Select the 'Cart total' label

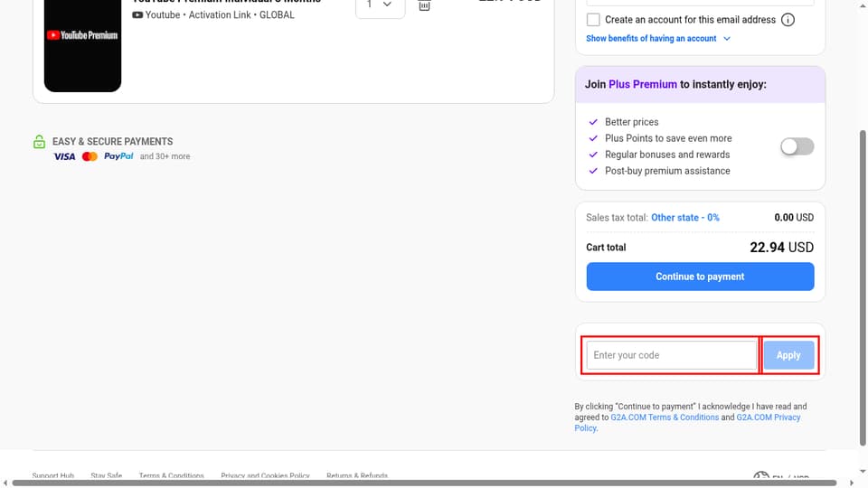tap(606, 248)
